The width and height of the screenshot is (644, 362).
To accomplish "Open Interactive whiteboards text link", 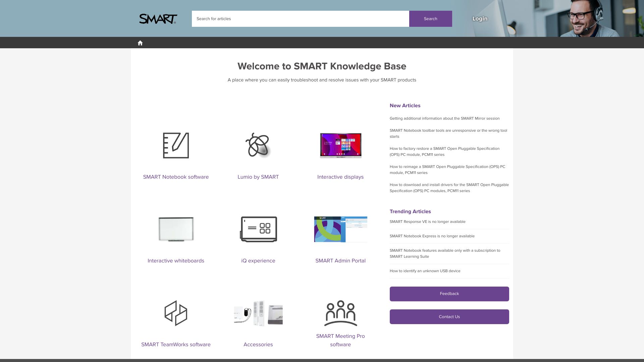I will click(176, 261).
